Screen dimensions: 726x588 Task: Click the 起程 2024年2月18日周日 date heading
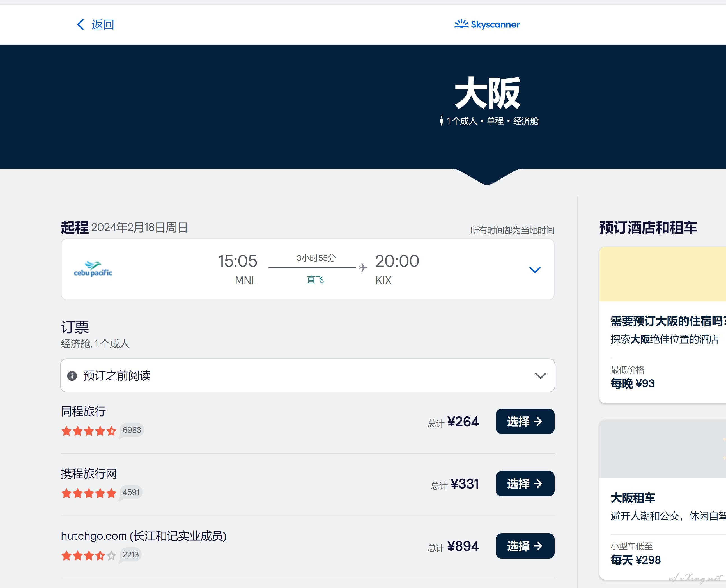(x=124, y=227)
